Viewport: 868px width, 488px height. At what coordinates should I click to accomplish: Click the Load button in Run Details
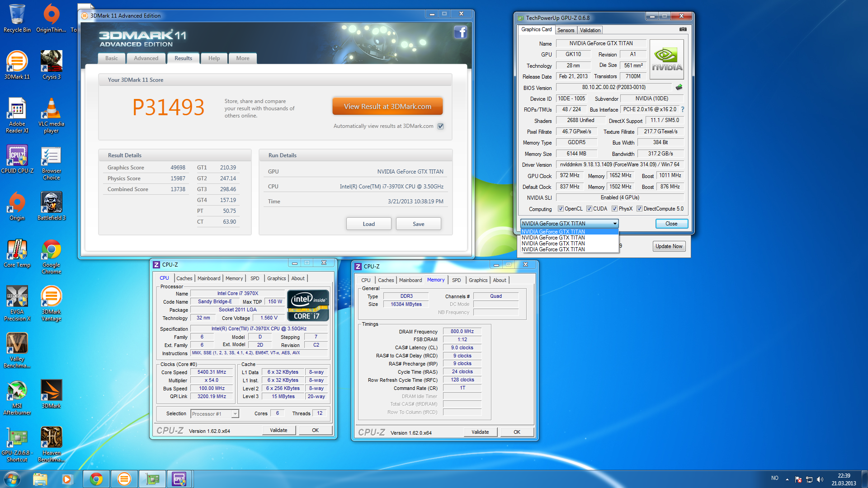[x=368, y=224]
